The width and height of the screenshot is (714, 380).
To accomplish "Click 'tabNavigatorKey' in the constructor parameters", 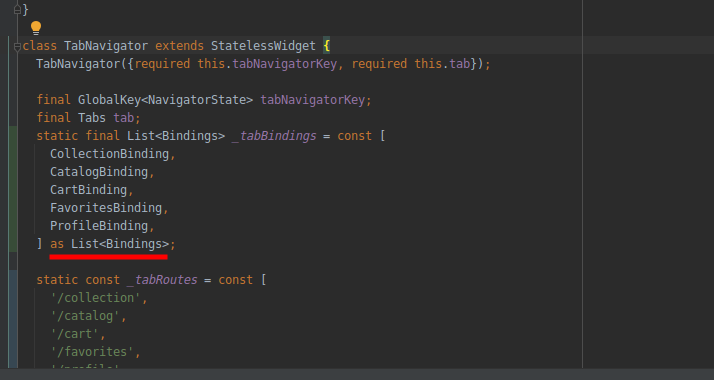I will (285, 64).
